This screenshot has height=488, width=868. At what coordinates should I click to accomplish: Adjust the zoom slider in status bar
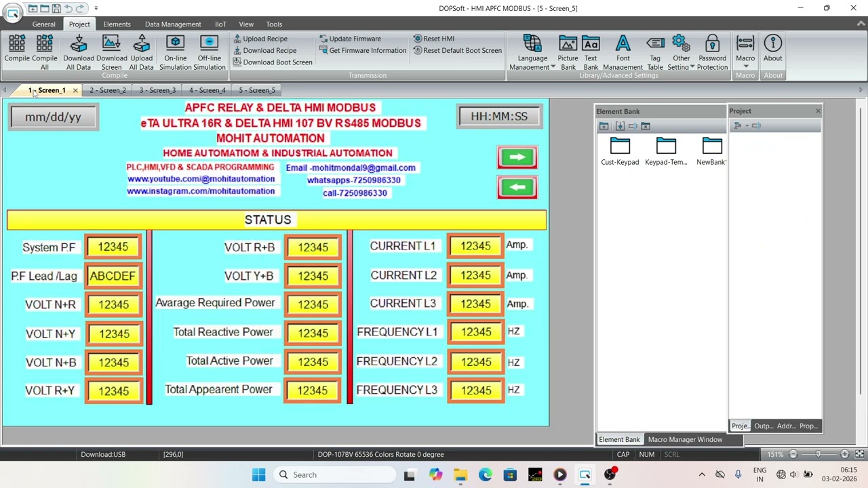[818, 454]
